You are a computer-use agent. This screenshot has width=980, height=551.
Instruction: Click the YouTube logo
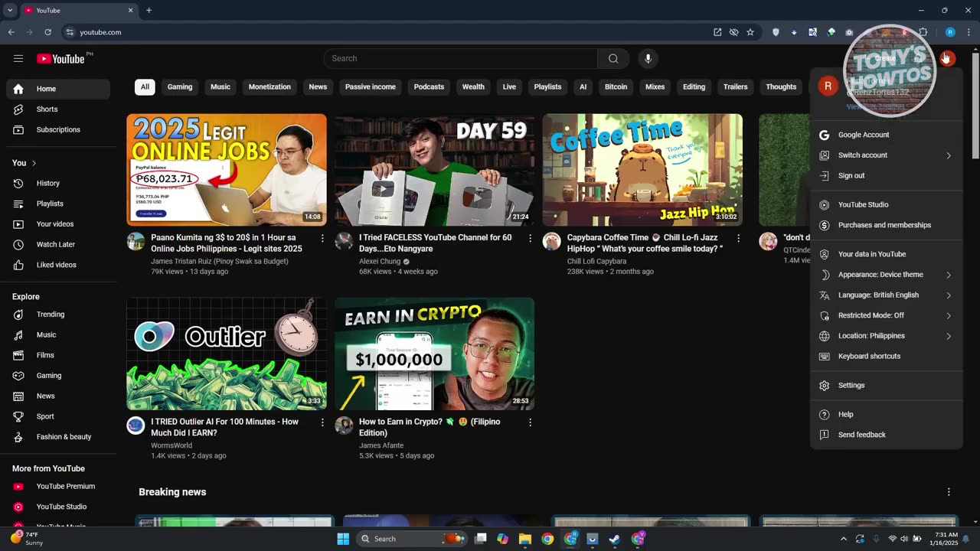pos(60,59)
